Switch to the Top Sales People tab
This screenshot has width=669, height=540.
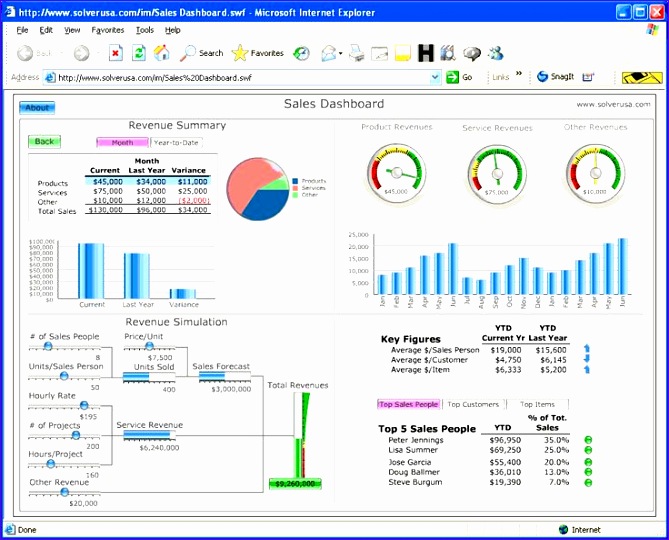click(x=409, y=404)
